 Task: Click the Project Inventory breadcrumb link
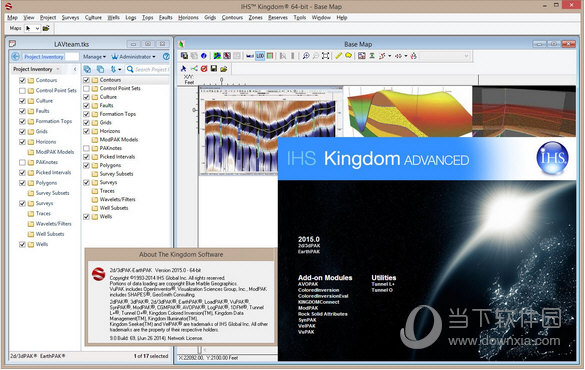[44, 57]
